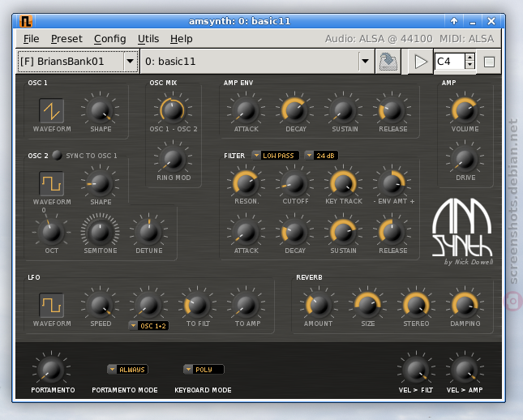Click the Filter Reson. knob
Image resolution: width=523 pixels, height=420 pixels.
[246, 183]
